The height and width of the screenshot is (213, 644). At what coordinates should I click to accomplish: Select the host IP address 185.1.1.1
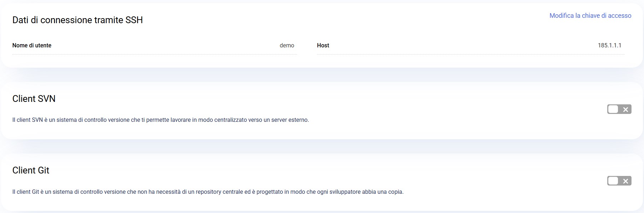(609, 46)
